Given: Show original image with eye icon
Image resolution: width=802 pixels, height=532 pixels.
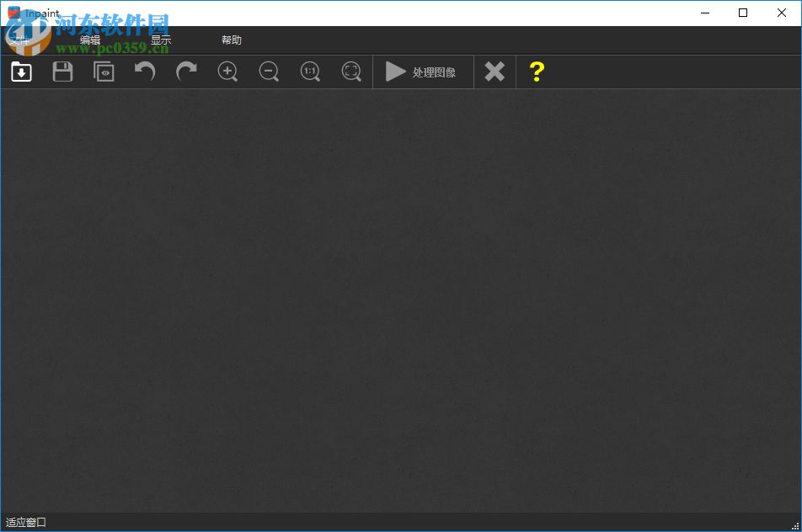Looking at the screenshot, I should coord(104,72).
